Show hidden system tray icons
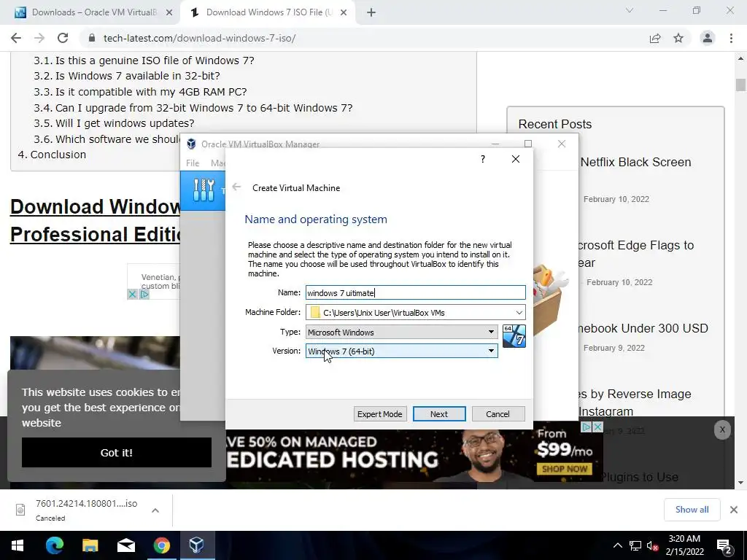The height and width of the screenshot is (560, 747). click(617, 545)
